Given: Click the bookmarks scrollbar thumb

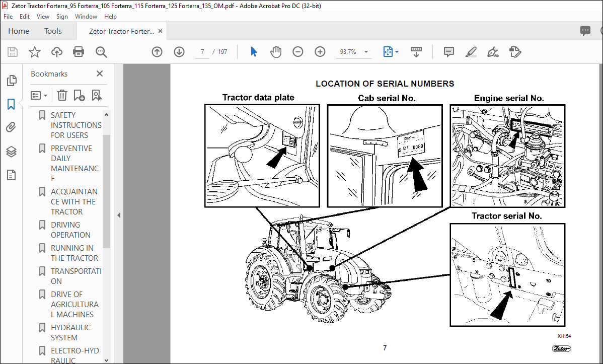Looking at the screenshot, I should point(107,191).
